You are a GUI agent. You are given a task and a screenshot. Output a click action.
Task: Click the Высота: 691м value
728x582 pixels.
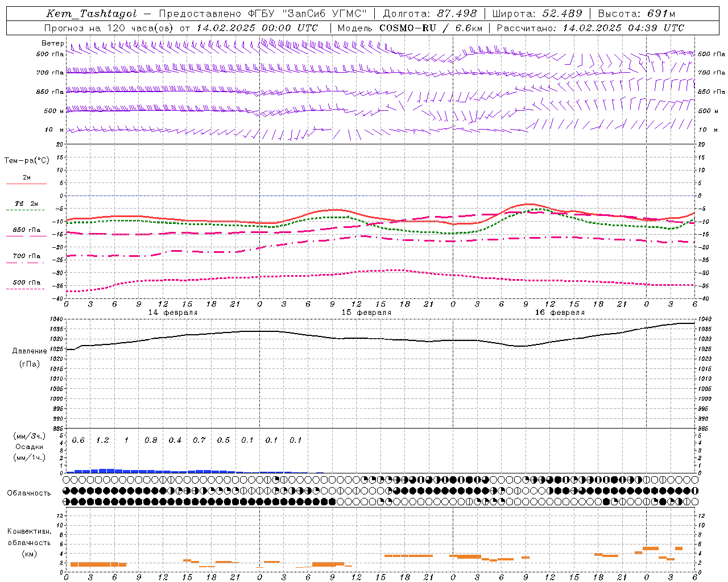(637, 14)
